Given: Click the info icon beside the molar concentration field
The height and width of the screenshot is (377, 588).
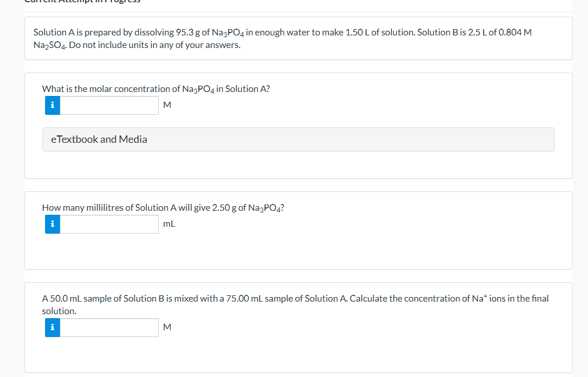Looking at the screenshot, I should (52, 105).
